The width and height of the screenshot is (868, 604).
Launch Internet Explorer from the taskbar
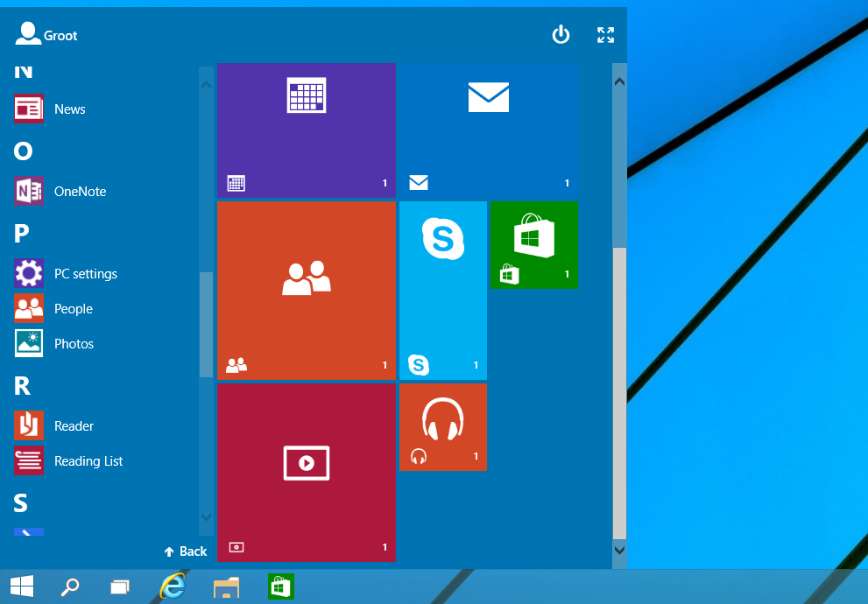(173, 586)
